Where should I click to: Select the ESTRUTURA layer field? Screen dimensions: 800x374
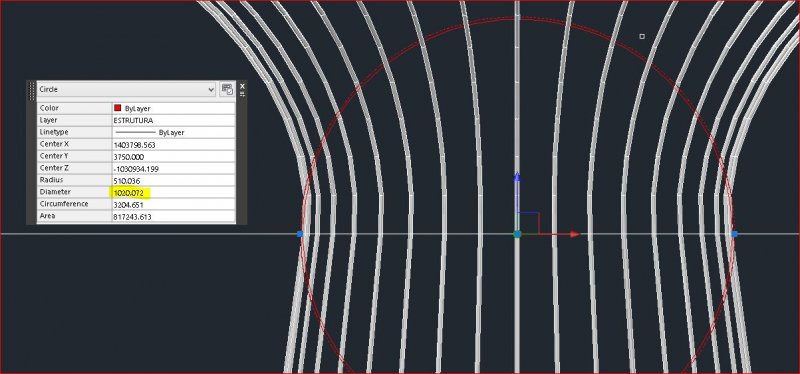173,120
